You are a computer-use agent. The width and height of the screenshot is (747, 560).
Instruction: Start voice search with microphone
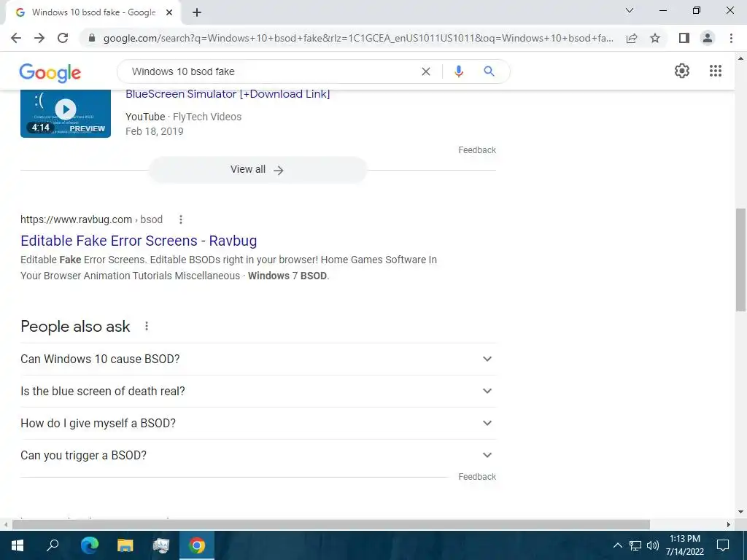459,71
